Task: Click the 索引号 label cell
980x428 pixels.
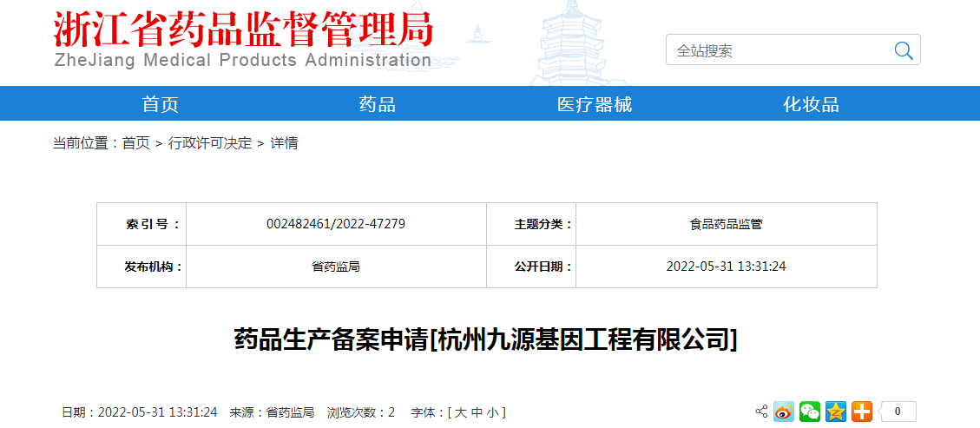Action: point(141,224)
